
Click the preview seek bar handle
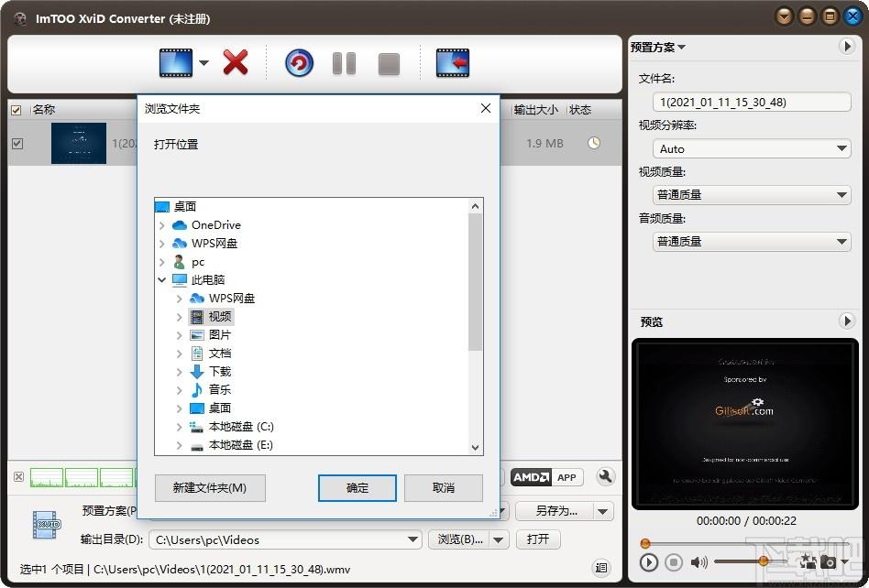[645, 543]
